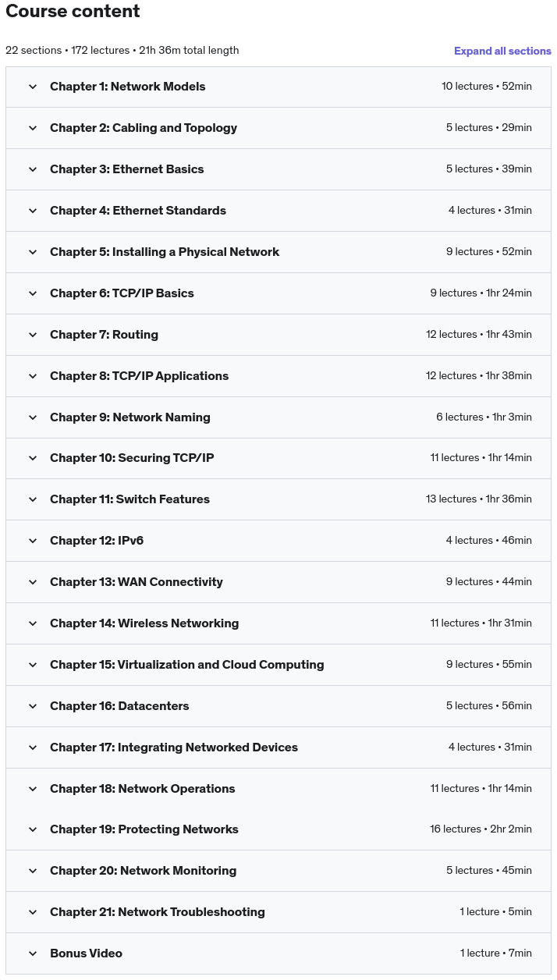This screenshot has width=557, height=980.
Task: Open Chapter 9: Network Naming section
Action: pos(278,417)
